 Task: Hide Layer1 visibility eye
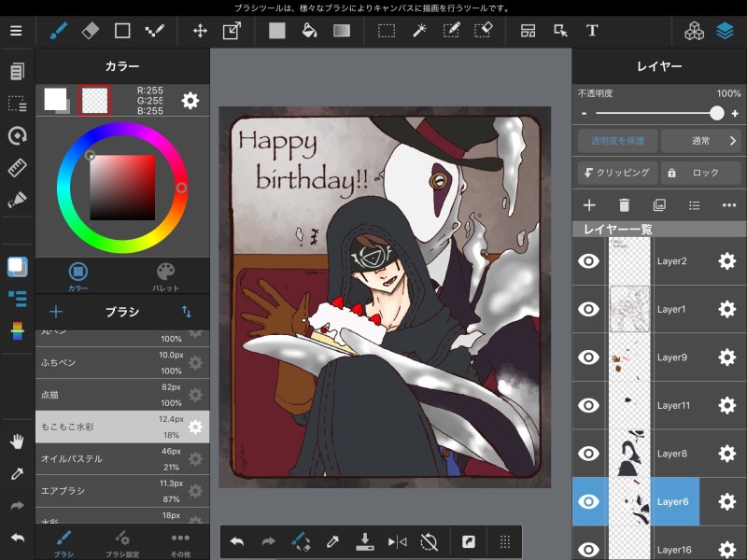tap(588, 309)
